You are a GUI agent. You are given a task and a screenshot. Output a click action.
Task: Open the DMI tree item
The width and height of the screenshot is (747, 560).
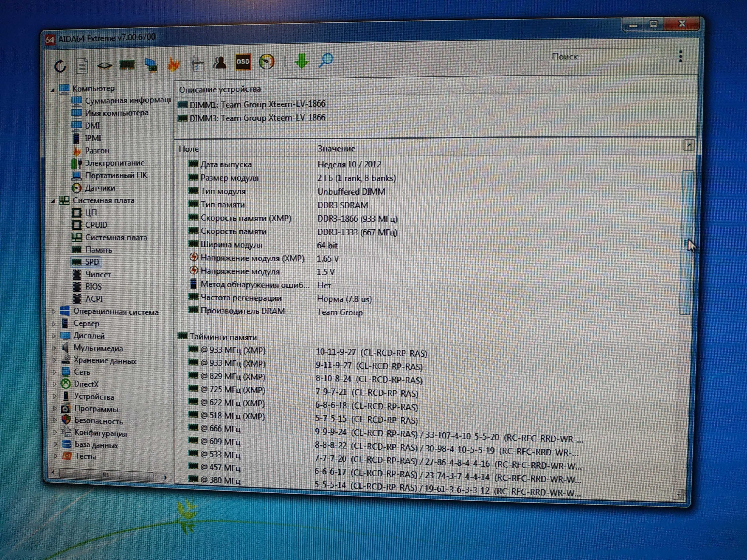point(86,126)
